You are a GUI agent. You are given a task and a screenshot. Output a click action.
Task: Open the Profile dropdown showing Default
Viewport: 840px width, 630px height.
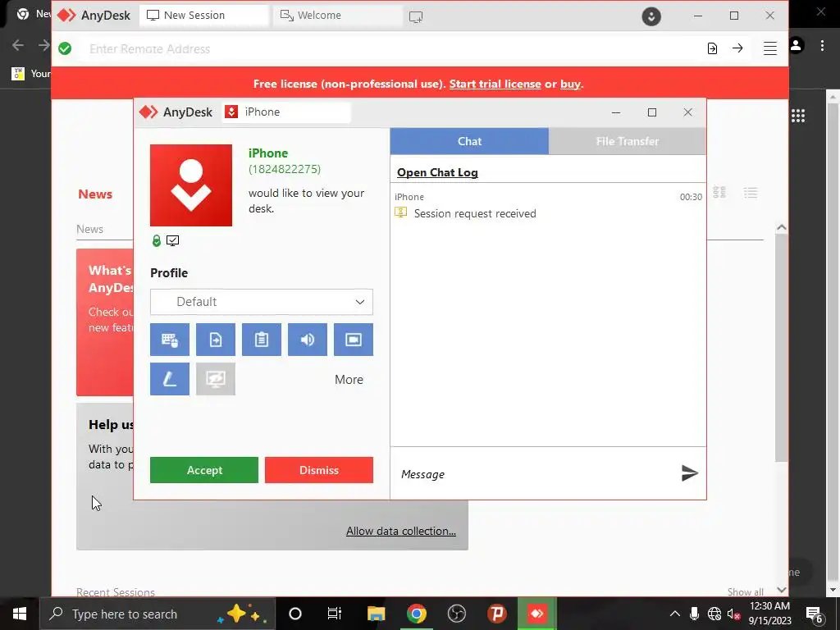pyautogui.click(x=262, y=302)
